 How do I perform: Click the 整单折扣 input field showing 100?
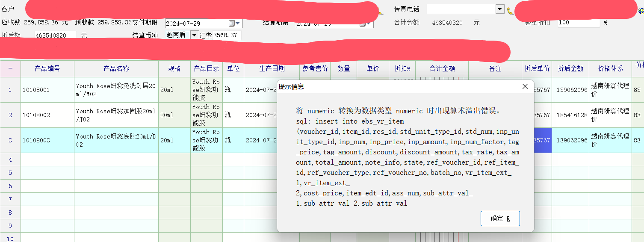[579, 23]
